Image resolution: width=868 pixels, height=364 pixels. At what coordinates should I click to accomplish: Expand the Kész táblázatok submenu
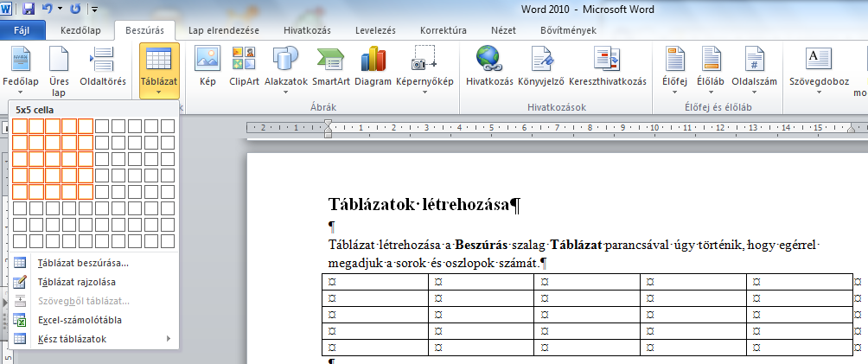93,339
